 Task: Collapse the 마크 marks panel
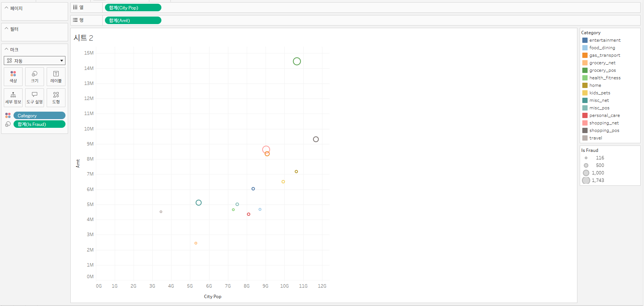coord(6,49)
